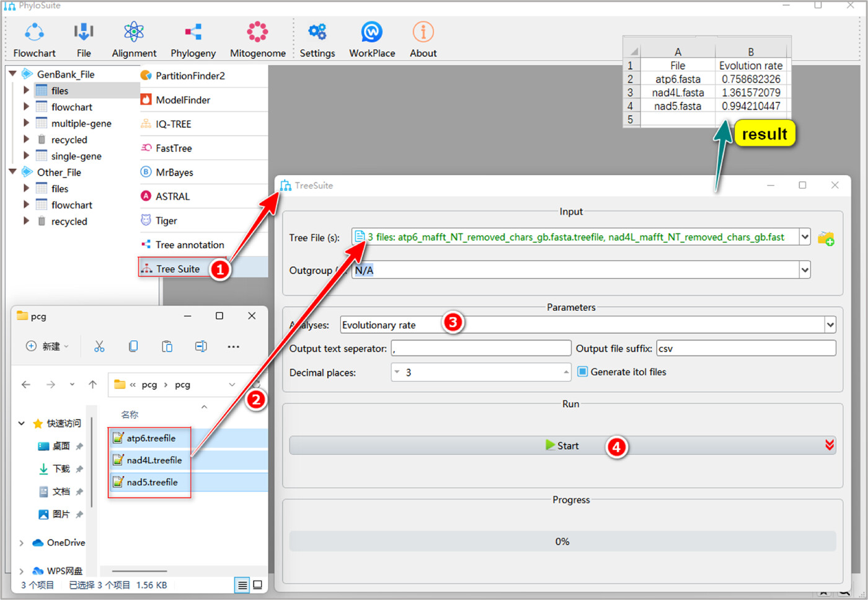Click the Up arrow in Explorer
Image resolution: width=868 pixels, height=600 pixels.
click(92, 385)
